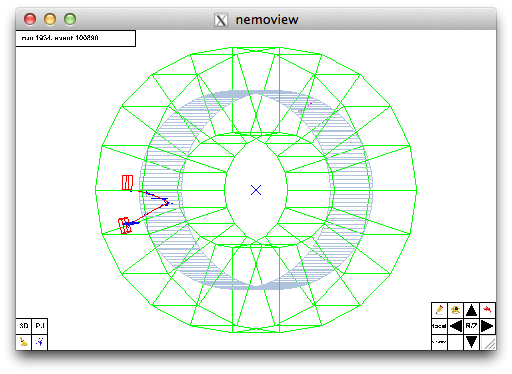Click the red dolphin-shaped icon
512x374 pixels.
[488, 310]
